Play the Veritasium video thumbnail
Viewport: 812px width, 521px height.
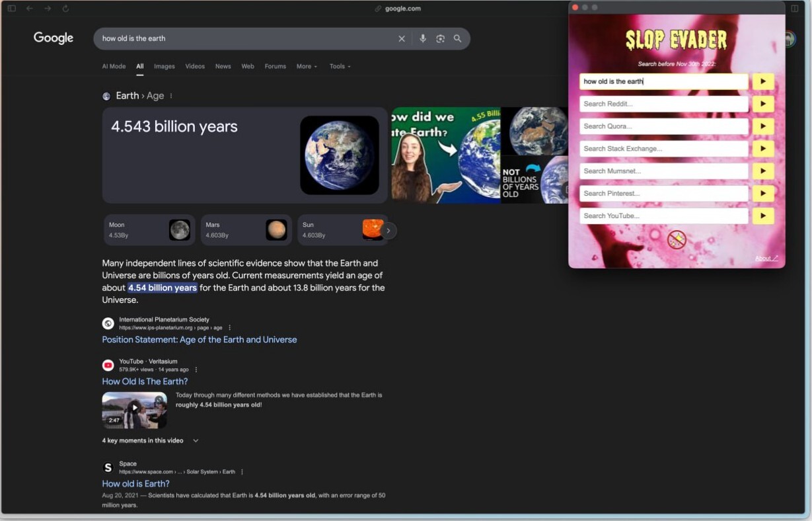pos(134,409)
